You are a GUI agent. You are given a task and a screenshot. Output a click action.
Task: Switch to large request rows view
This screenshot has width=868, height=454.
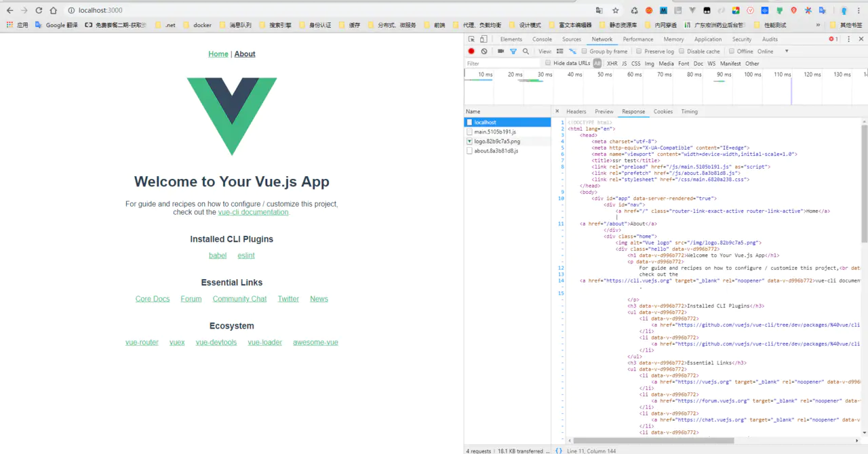[x=561, y=51]
